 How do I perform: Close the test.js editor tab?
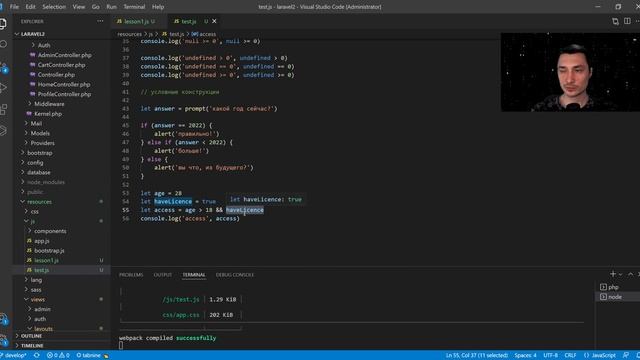pos(214,21)
